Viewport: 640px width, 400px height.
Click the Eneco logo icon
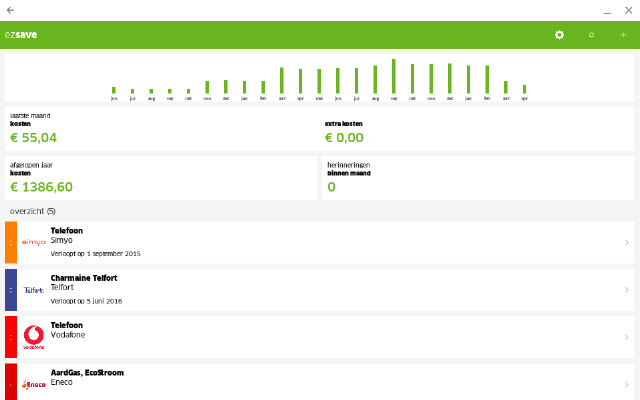[x=34, y=382]
